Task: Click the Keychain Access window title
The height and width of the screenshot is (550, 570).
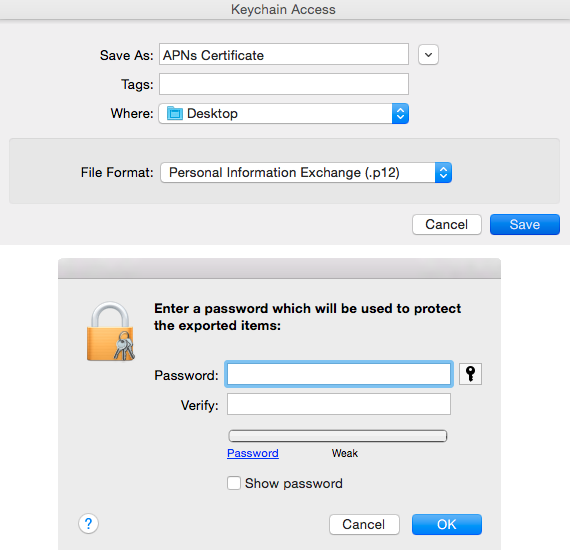Action: tap(283, 9)
